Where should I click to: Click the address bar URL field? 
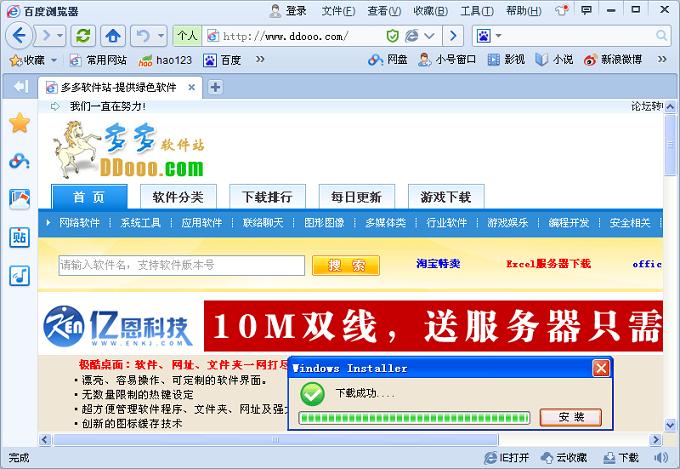click(284, 36)
